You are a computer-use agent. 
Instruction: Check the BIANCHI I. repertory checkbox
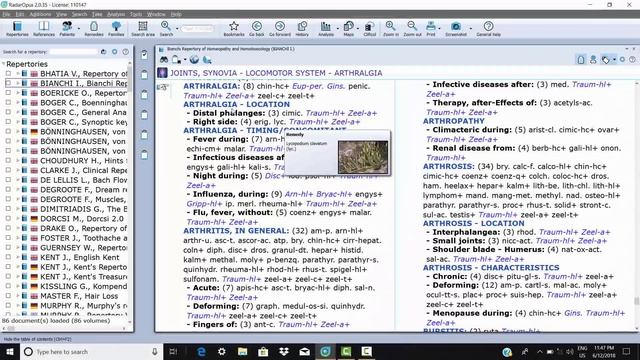8,83
